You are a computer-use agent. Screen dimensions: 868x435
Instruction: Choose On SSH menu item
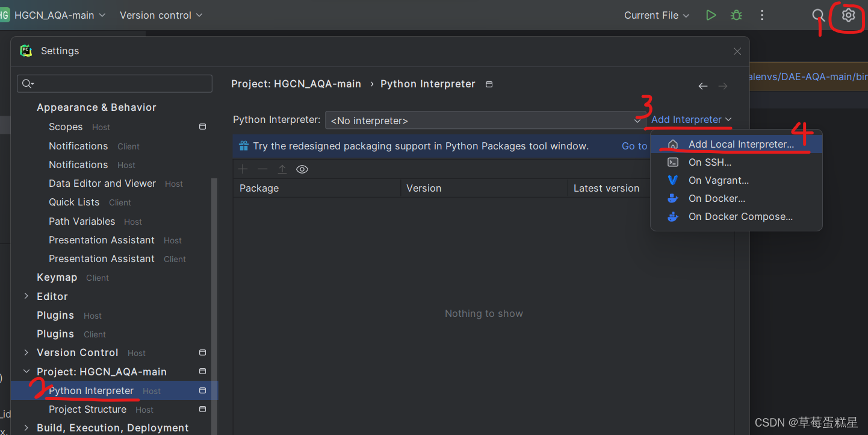(736, 162)
